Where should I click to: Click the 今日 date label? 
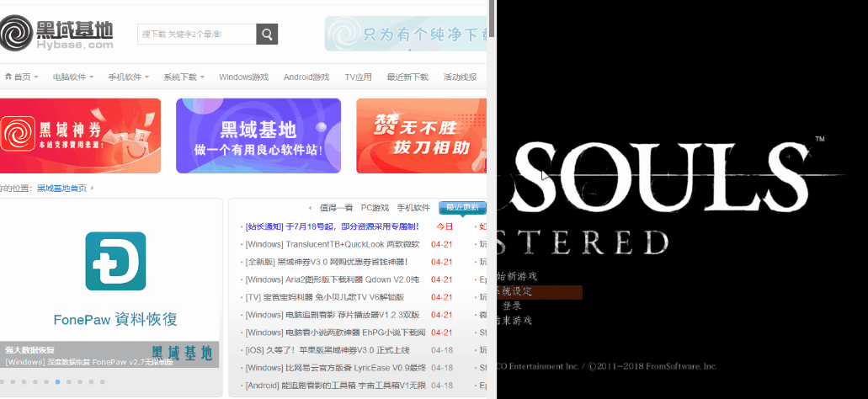coord(445,226)
